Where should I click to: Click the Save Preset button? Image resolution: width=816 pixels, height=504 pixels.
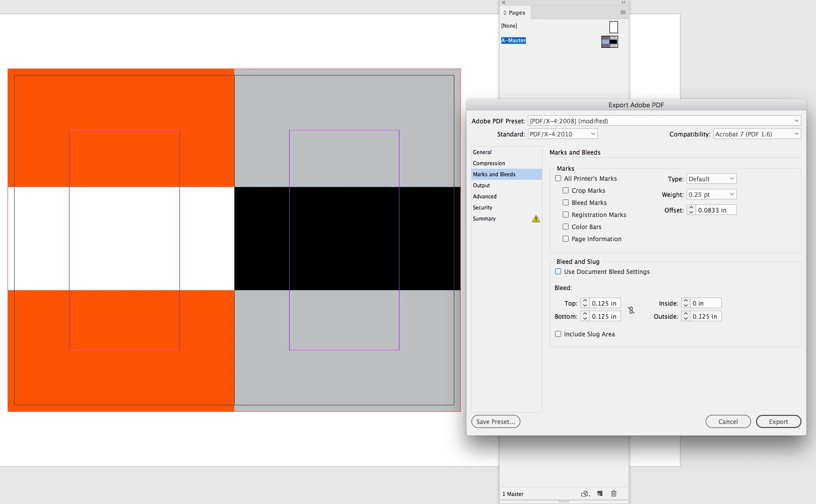[496, 421]
